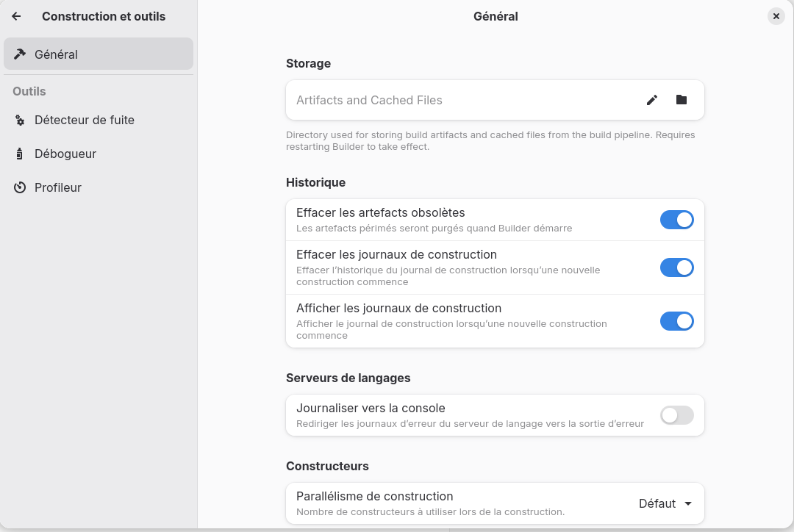Click the Constructeurs section heading
This screenshot has height=532, width=794.
[x=327, y=466]
